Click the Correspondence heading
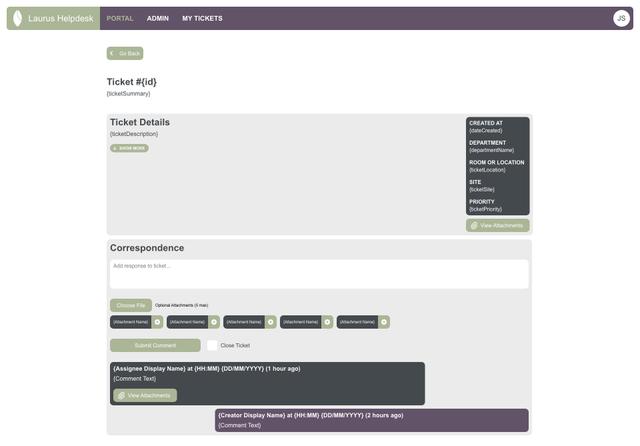This screenshot has height=446, width=640. click(147, 248)
